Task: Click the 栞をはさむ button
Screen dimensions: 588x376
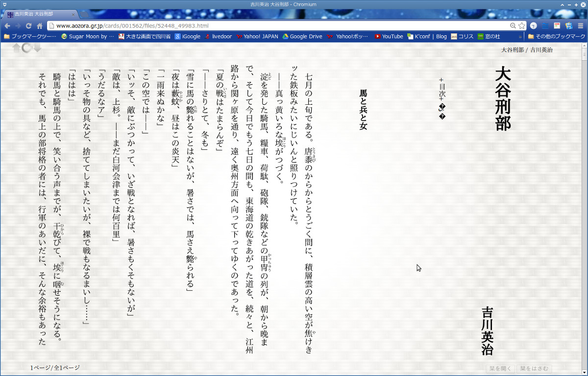Action: pyautogui.click(x=535, y=369)
